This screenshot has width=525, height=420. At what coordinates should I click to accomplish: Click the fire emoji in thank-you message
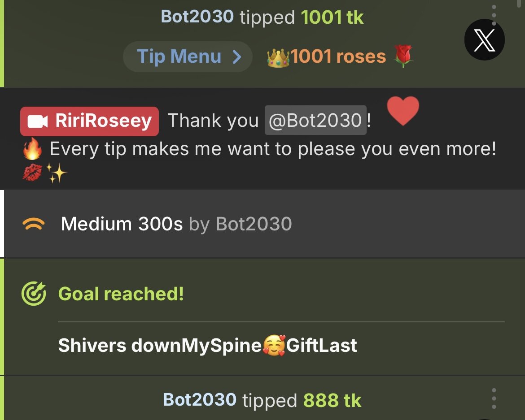[32, 148]
